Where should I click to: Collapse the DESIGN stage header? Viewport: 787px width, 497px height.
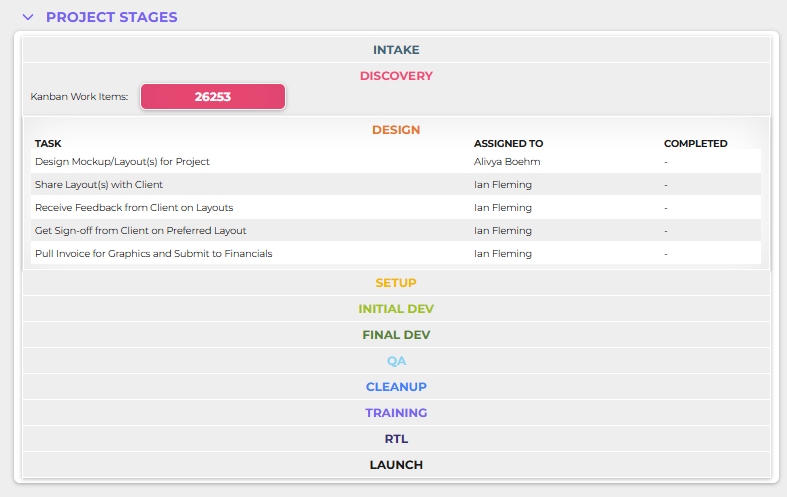tap(396, 130)
